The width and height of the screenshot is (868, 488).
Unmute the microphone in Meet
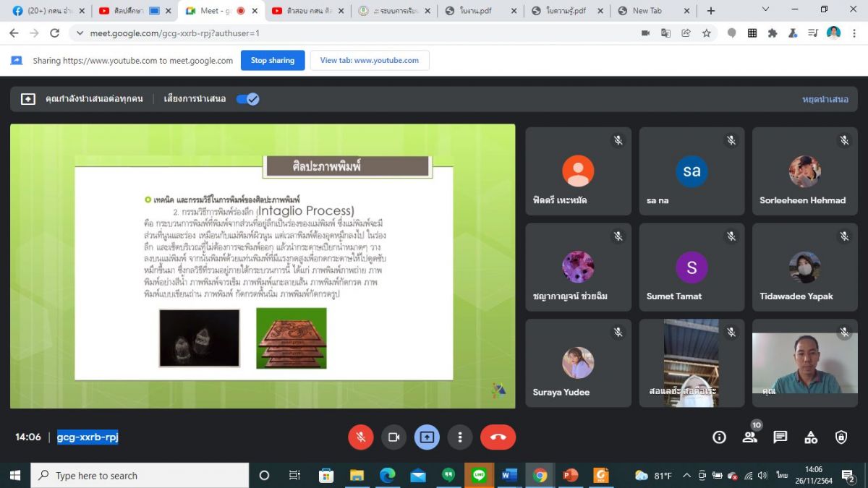pos(360,437)
